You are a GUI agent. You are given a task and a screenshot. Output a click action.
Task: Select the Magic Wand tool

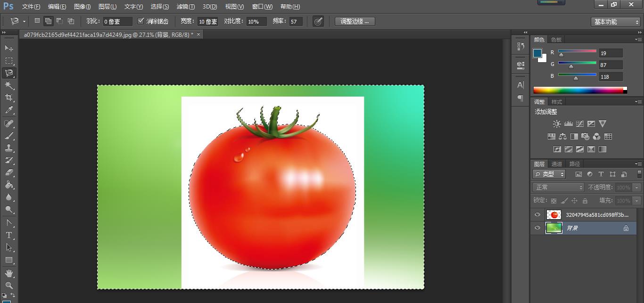(9, 85)
